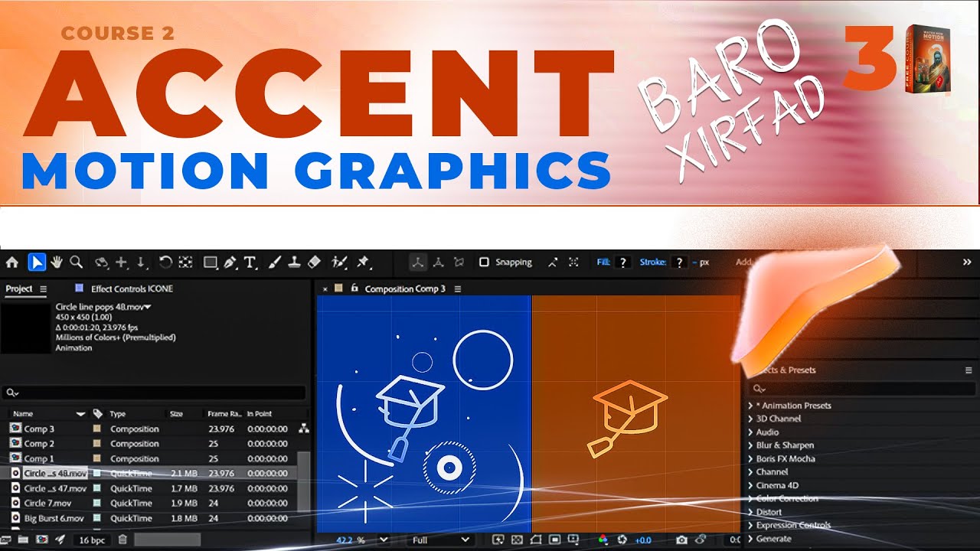Select the Pen tool

[230, 262]
